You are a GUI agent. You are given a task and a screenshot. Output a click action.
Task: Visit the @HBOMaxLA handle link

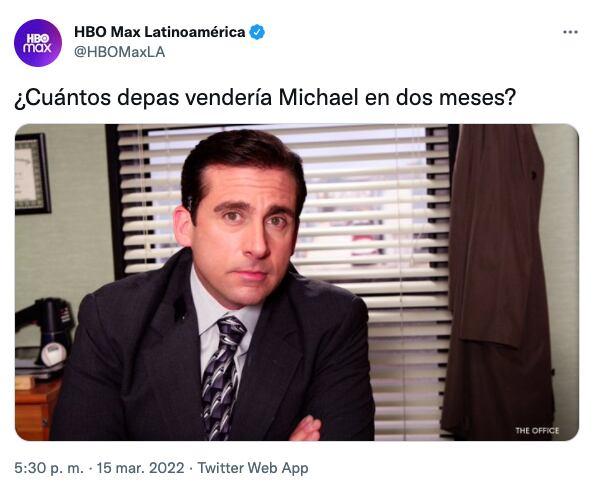coord(120,52)
